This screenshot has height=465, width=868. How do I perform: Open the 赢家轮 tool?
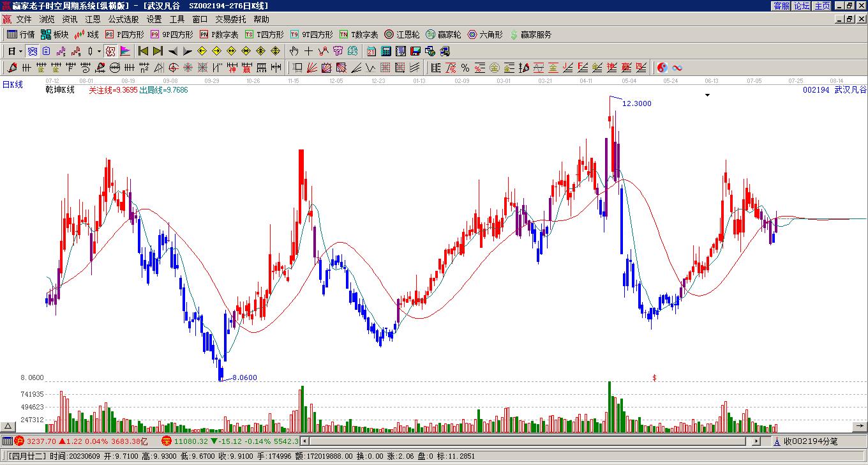[444, 34]
